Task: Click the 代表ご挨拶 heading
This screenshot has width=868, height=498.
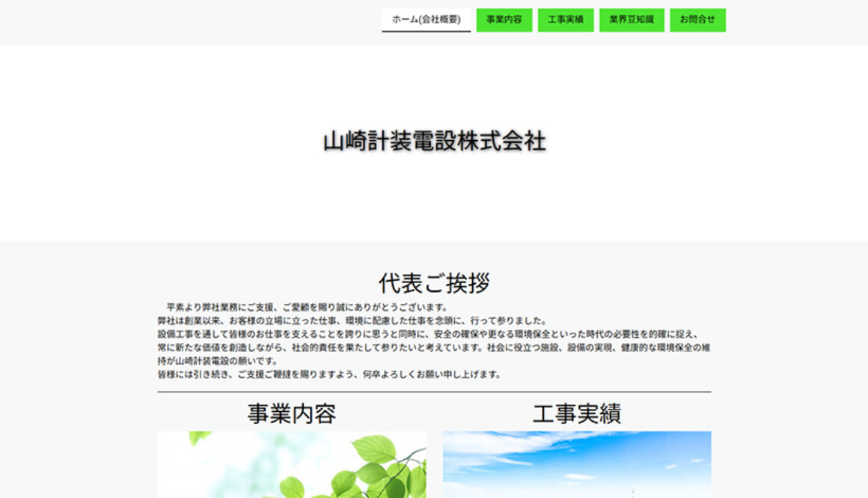Action: (x=434, y=284)
